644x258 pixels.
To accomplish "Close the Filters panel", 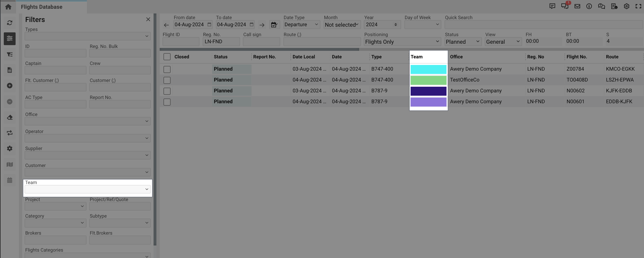I will coord(148,20).
